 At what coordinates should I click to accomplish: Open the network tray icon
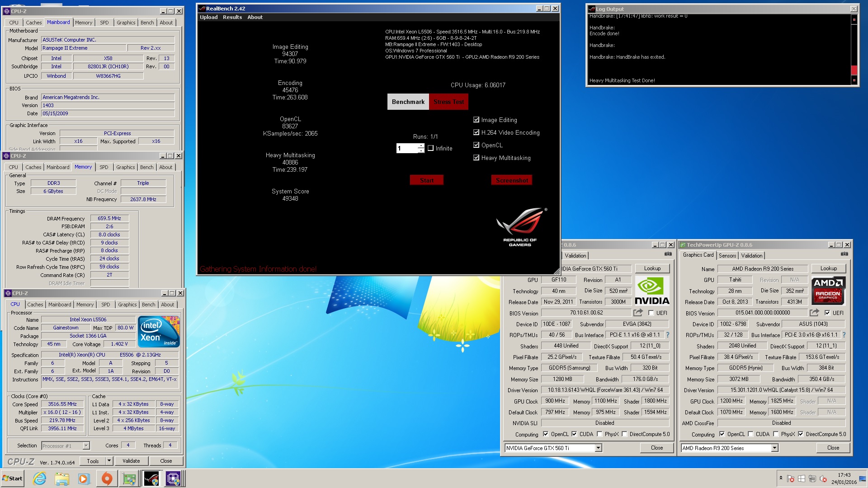812,479
